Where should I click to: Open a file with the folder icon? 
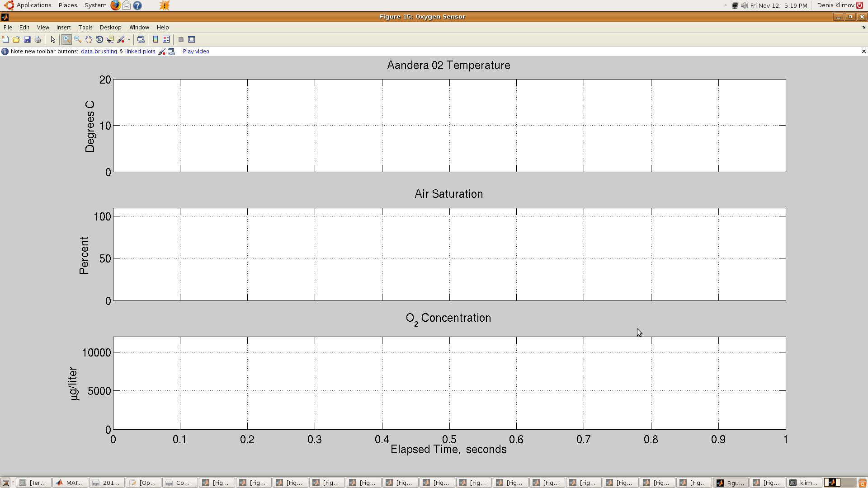[x=16, y=40]
